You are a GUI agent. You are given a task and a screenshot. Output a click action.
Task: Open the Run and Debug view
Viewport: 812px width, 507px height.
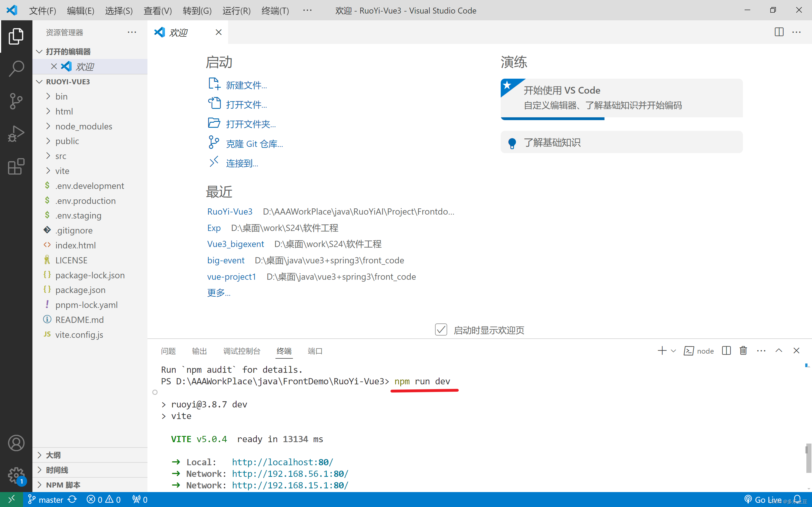[x=16, y=134]
